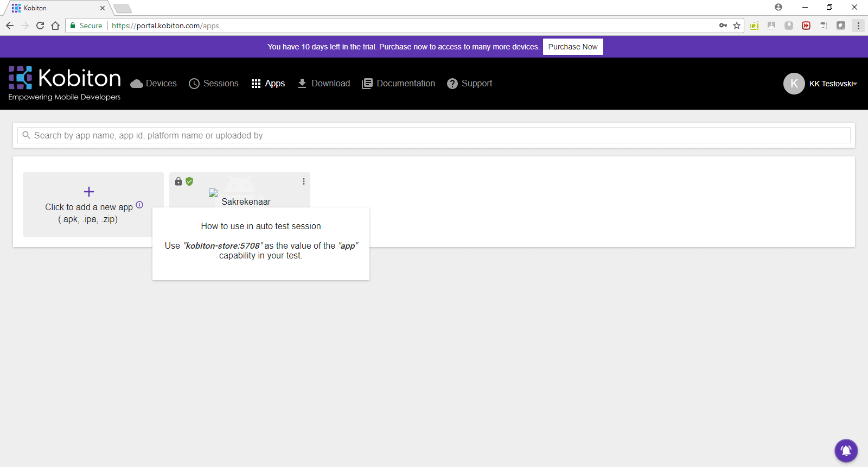Open the Documentation link

(399, 84)
